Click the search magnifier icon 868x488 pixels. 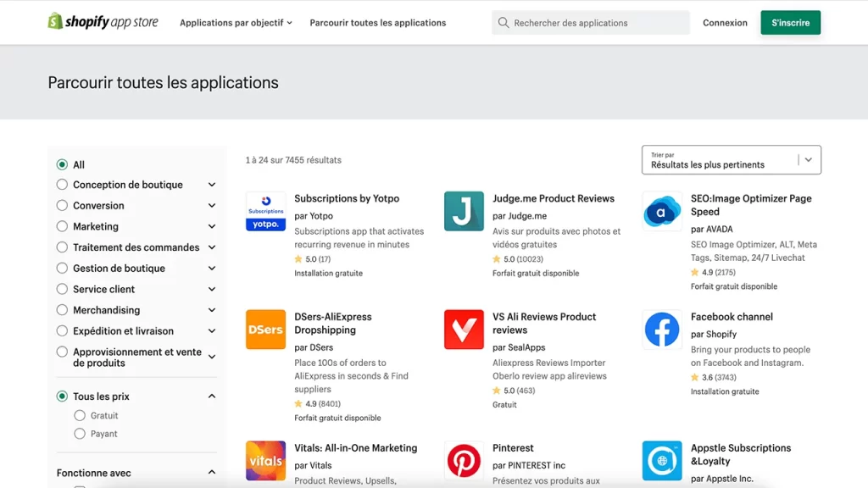tap(504, 23)
